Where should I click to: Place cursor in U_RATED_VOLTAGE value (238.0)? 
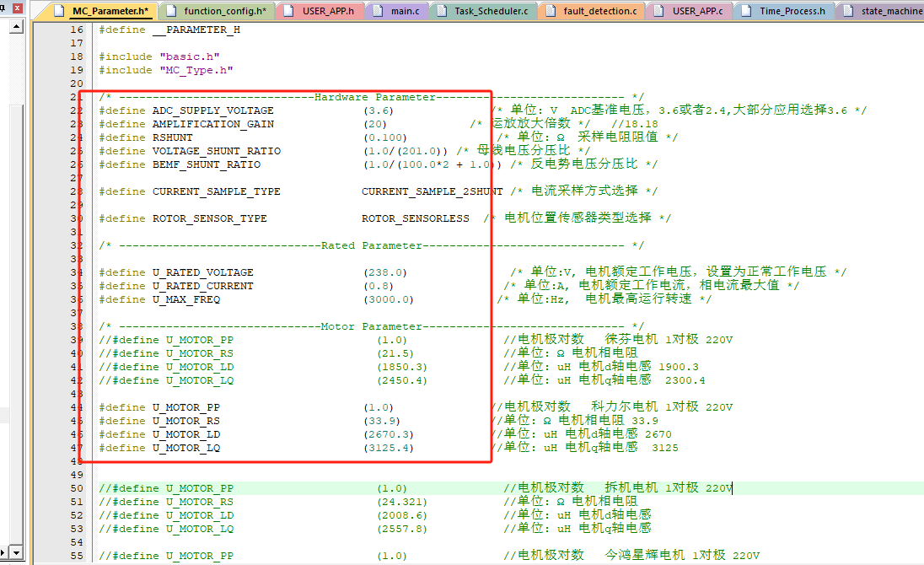(385, 272)
